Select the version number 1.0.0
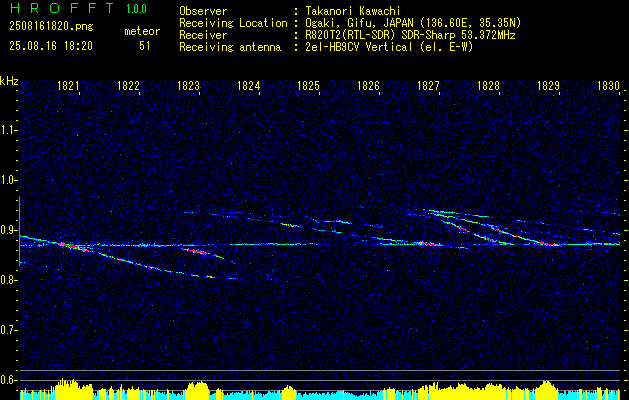Image resolution: width=629 pixels, height=400 pixels. (136, 8)
